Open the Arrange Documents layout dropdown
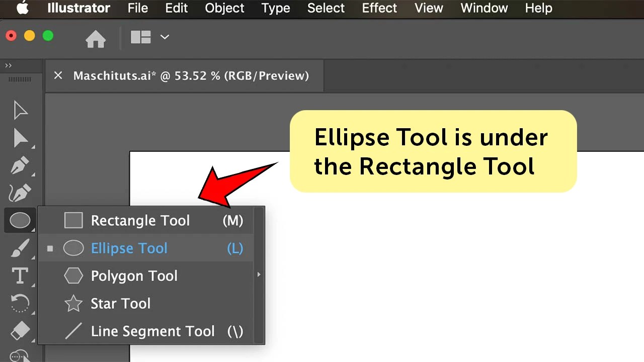Image resolution: width=644 pixels, height=362 pixels. [x=150, y=37]
